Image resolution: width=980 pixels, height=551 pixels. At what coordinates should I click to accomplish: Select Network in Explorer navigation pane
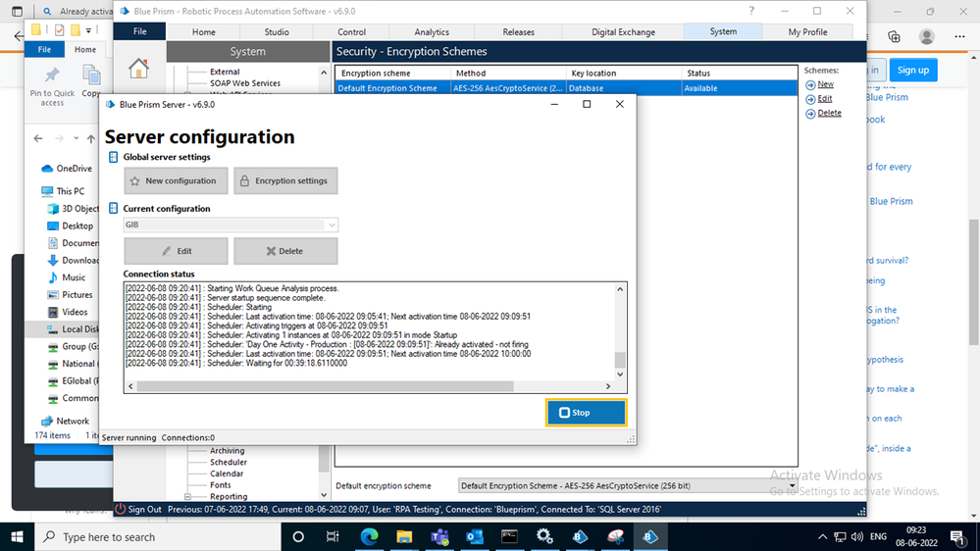tap(66, 421)
